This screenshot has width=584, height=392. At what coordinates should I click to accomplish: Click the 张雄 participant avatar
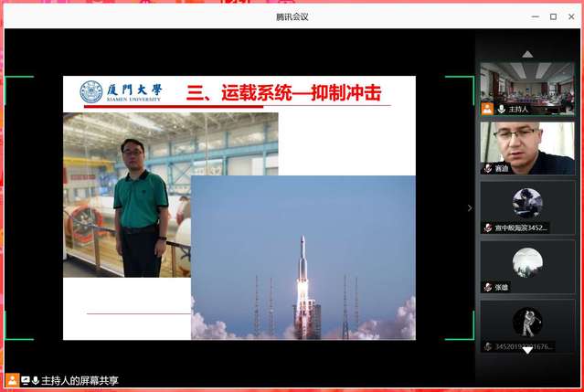click(x=527, y=262)
